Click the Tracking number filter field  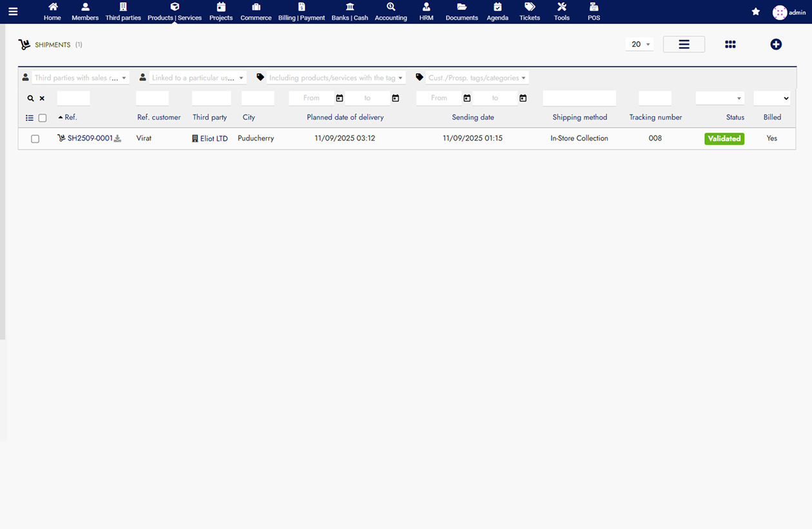point(655,98)
